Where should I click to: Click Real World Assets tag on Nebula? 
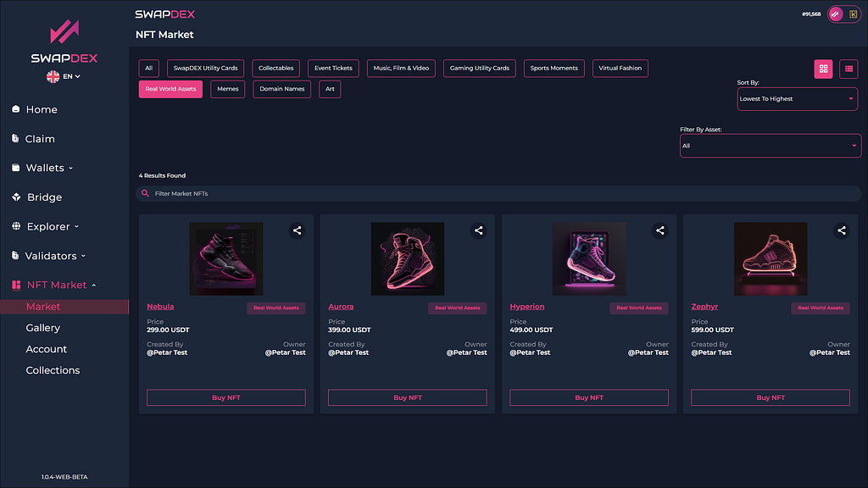(276, 308)
